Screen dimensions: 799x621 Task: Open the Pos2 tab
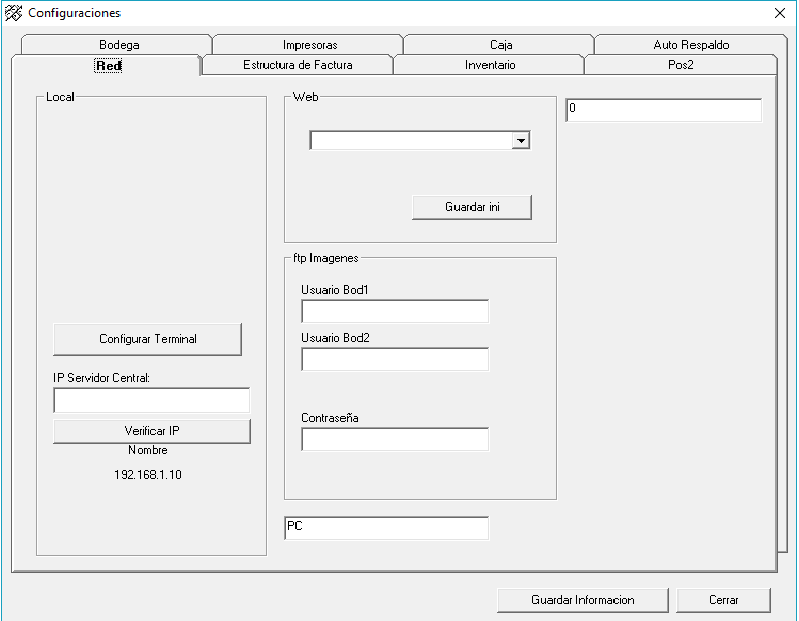click(x=681, y=65)
